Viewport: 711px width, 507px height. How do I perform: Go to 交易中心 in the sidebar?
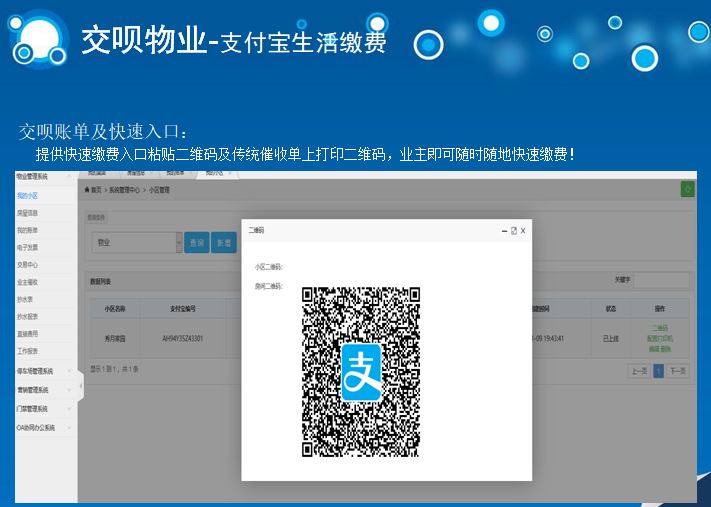point(28,265)
